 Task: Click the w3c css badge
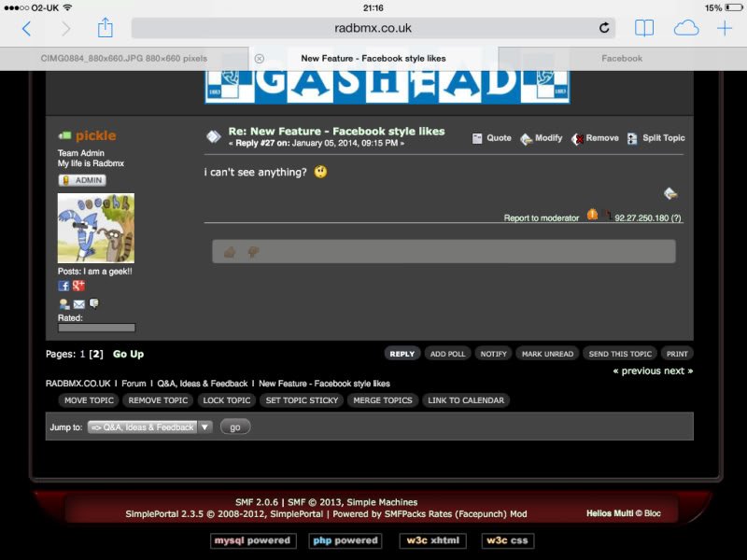(x=507, y=541)
